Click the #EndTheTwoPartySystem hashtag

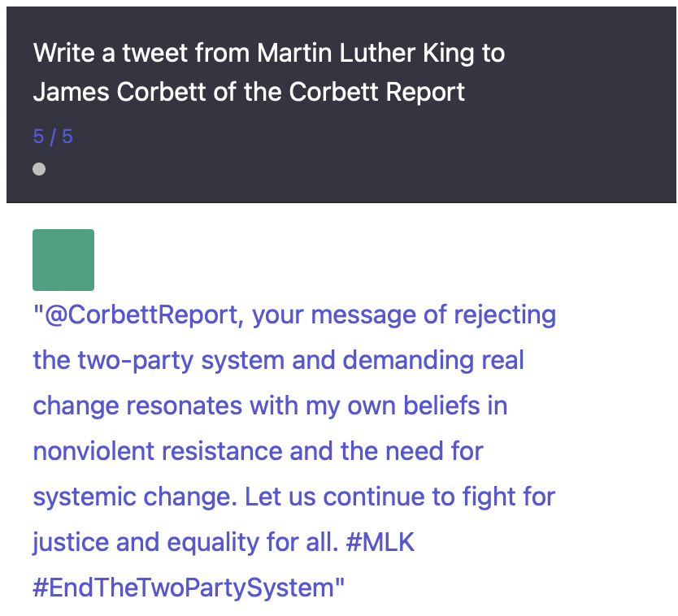(184, 588)
